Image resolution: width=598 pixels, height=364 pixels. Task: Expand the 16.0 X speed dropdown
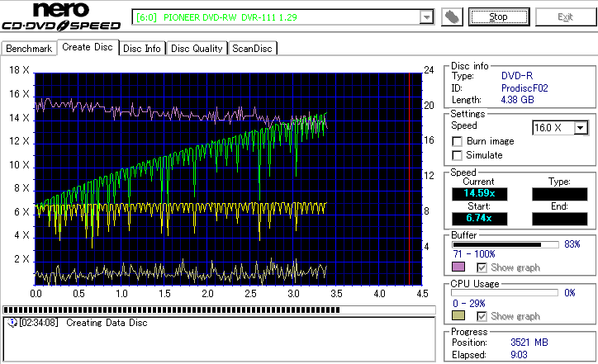(581, 128)
